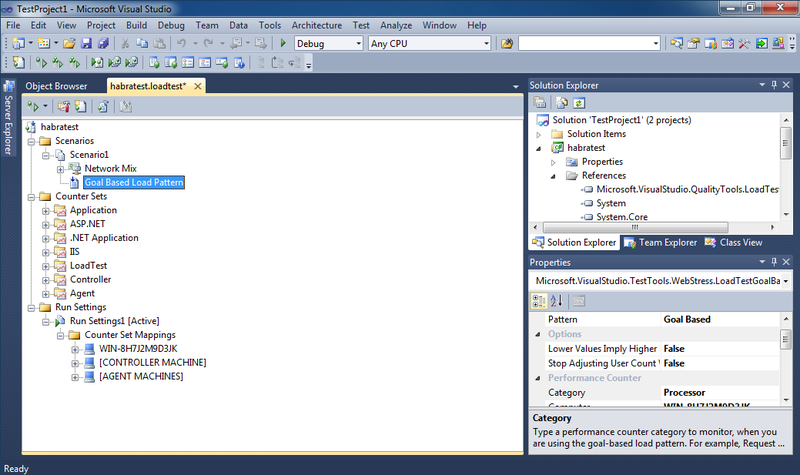Viewport: 800px width, 475px height.
Task: Switch to the Object Browser tab
Action: click(x=56, y=86)
